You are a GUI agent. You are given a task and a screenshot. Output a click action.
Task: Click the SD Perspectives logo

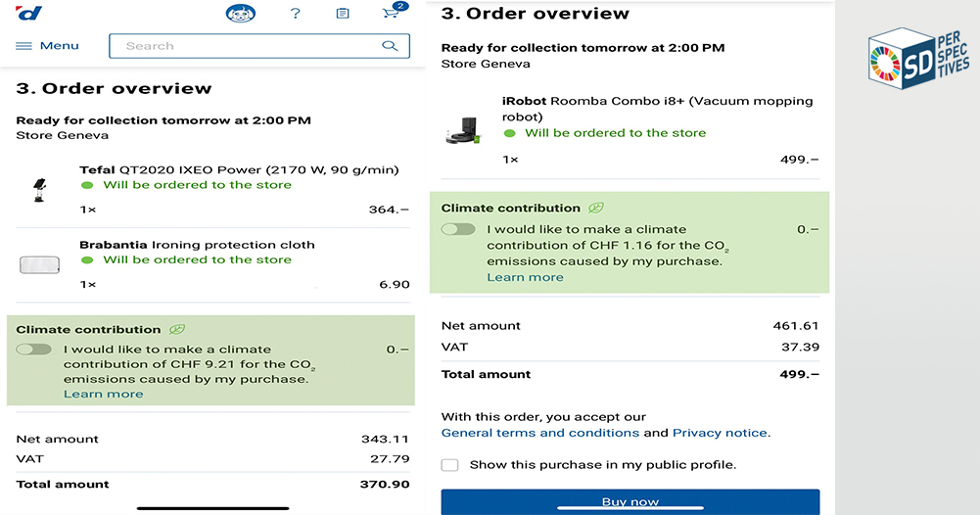click(x=918, y=58)
